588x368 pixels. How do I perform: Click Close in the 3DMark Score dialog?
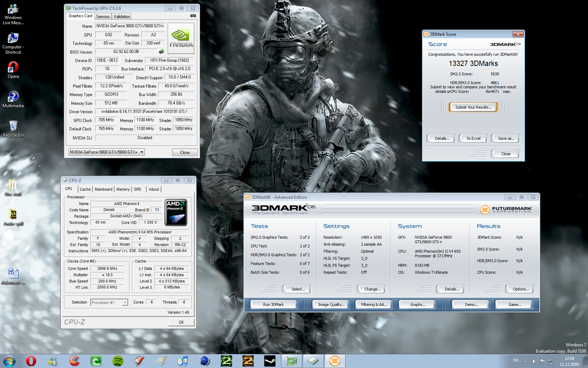coord(506,154)
